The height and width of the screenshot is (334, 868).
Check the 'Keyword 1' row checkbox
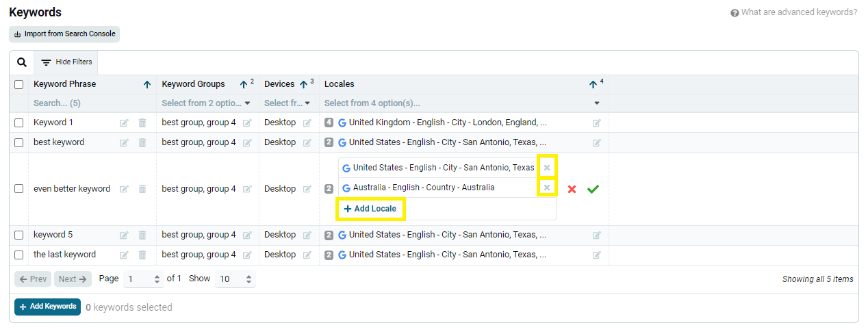19,123
